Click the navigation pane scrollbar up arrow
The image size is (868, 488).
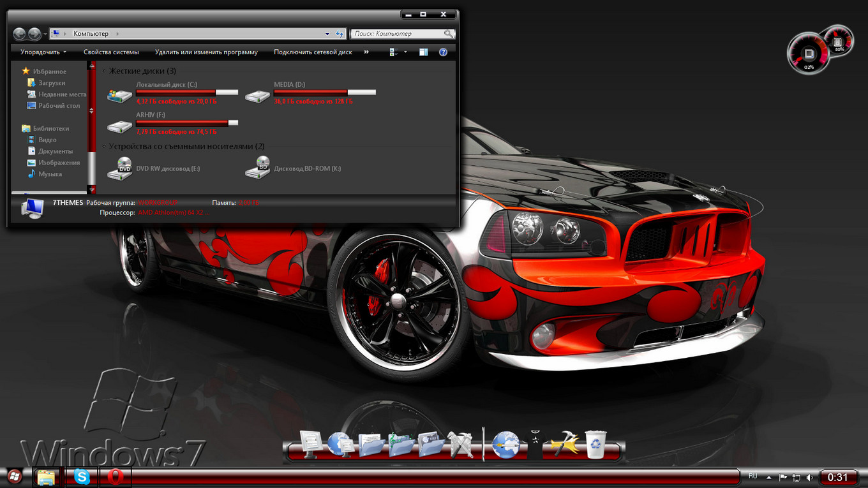(x=92, y=65)
